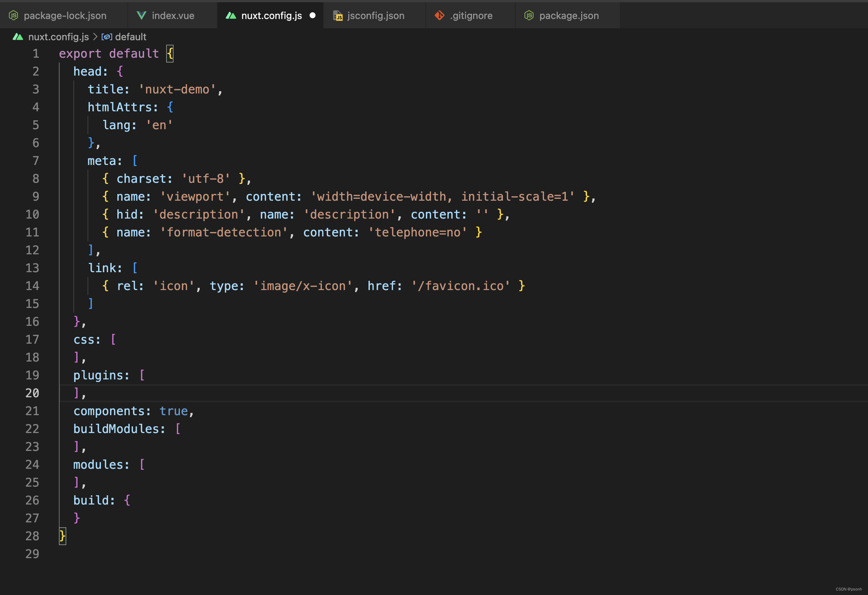Click the Git icon on .gitignore tab
Screen dimensions: 868x595
[x=440, y=15]
